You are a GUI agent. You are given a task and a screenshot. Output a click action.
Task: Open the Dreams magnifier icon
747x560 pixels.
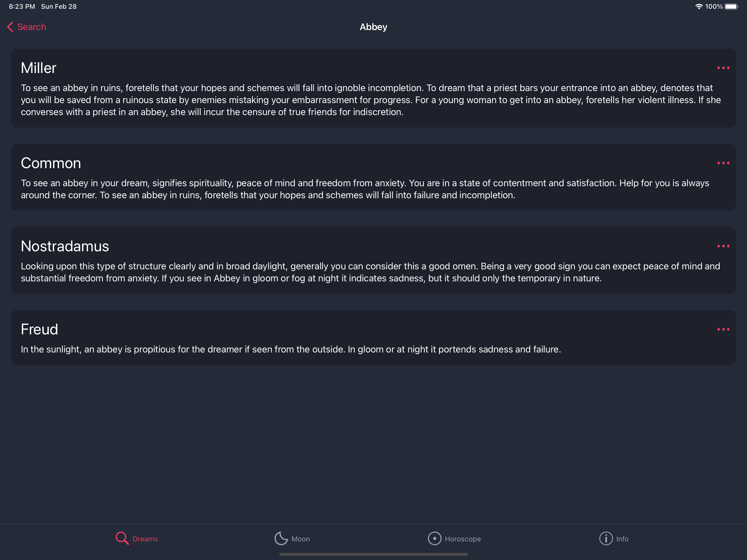tap(122, 538)
